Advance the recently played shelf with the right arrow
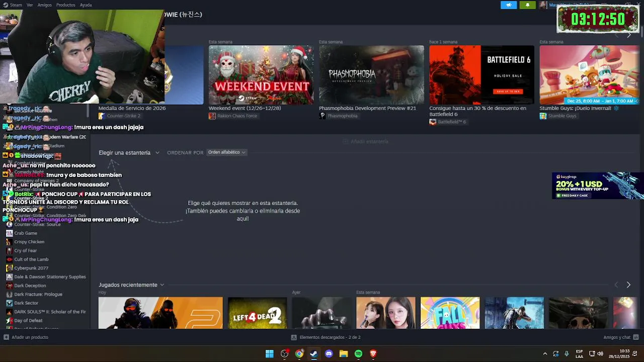Viewport: 644px width, 362px height. pyautogui.click(x=628, y=285)
